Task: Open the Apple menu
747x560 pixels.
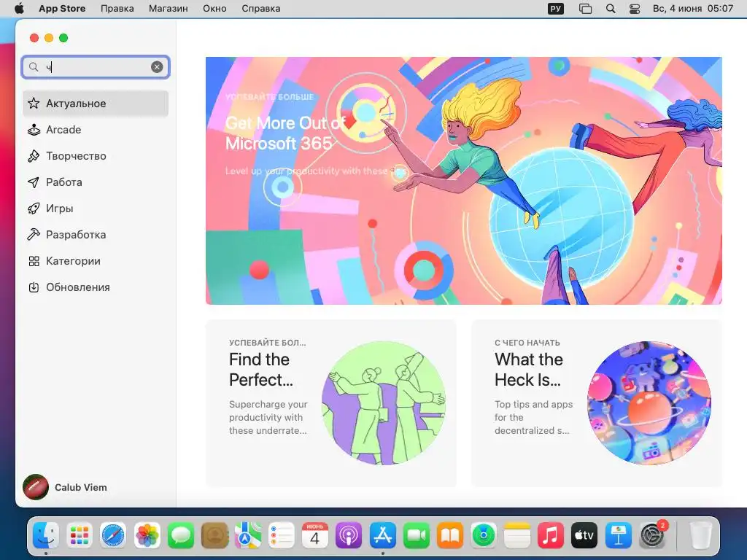Action: (x=19, y=9)
